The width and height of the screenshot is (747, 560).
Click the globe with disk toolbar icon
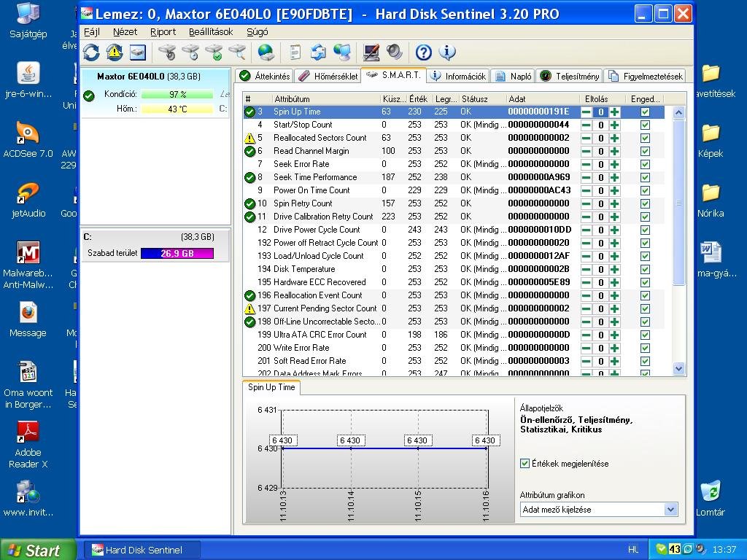(266, 52)
